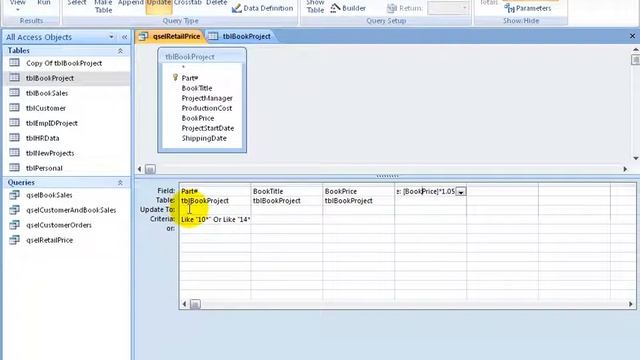
Task: Select the qselCustomerOrders label
Action: [x=59, y=225]
